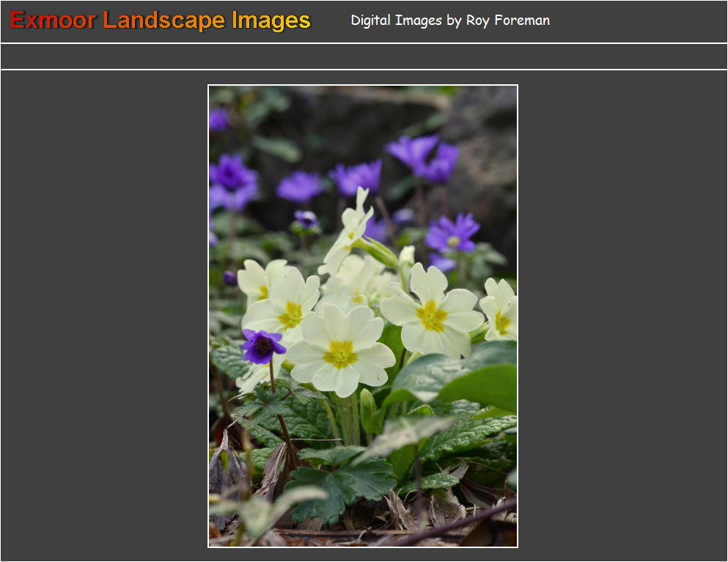Click the blank grey area right of the photo
This screenshot has height=562, width=728.
point(623,315)
